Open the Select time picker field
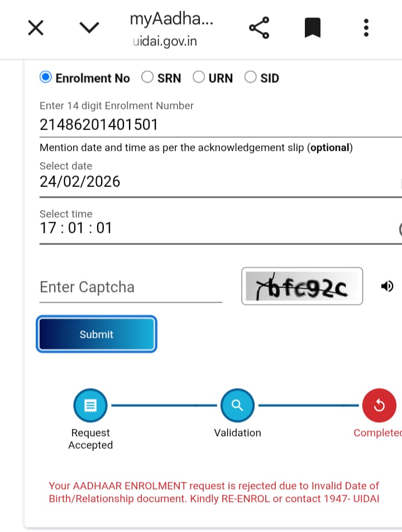Screen dimensions: 402x532 click(x=218, y=228)
